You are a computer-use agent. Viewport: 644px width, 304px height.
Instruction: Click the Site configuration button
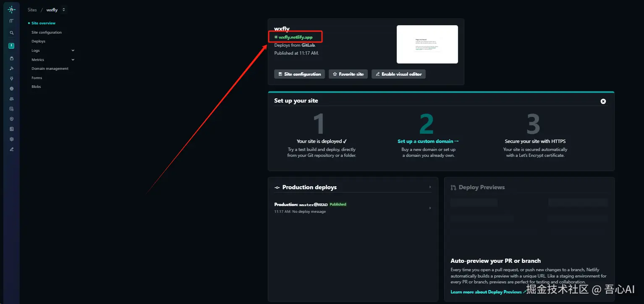(299, 74)
